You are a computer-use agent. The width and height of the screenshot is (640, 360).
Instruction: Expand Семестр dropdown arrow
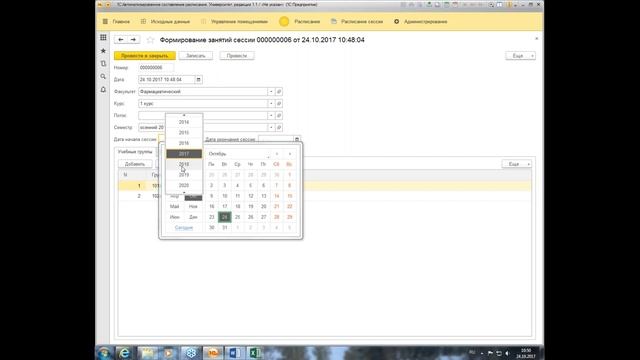pos(271,127)
